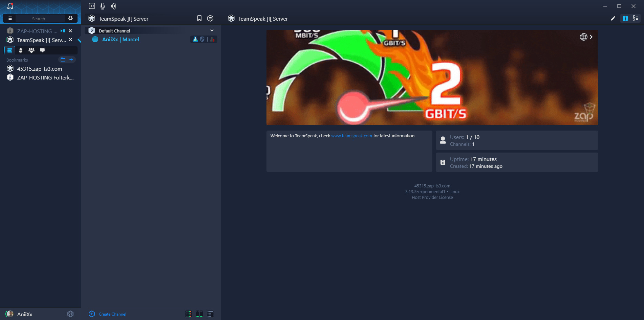644x320 pixels.
Task: Open www.teamspeak.com link
Action: (351, 136)
